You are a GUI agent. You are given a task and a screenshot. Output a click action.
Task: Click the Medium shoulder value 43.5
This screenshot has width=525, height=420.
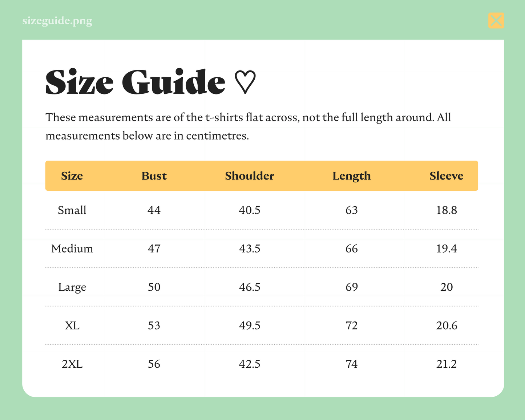pyautogui.click(x=250, y=249)
